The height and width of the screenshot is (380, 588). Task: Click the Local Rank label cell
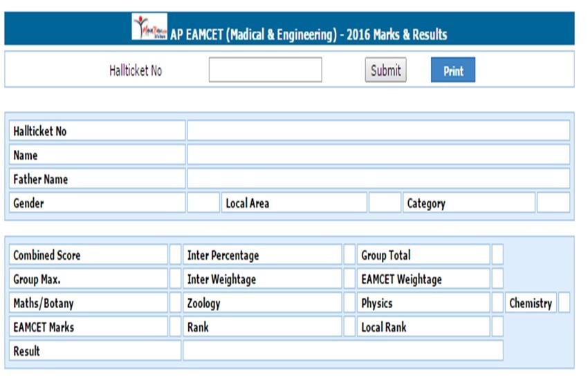tap(424, 327)
